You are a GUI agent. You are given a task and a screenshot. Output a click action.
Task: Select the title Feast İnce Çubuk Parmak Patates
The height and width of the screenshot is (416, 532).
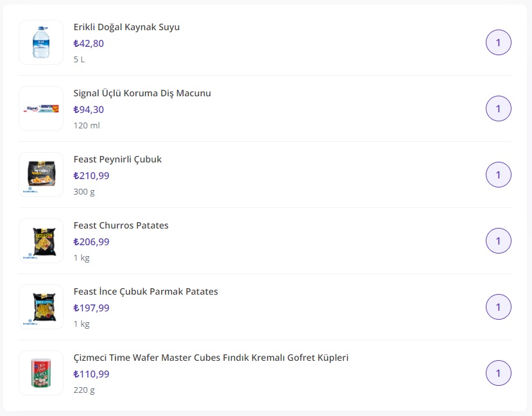point(146,291)
